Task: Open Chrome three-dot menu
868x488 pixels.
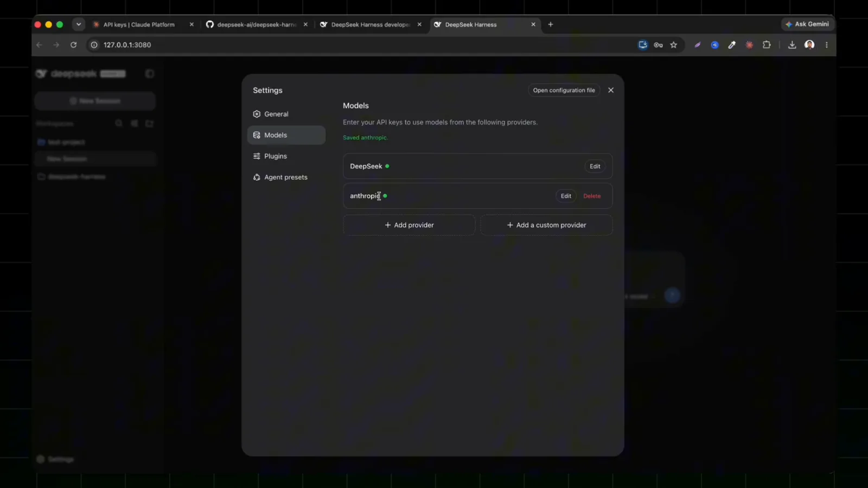Action: [827, 45]
